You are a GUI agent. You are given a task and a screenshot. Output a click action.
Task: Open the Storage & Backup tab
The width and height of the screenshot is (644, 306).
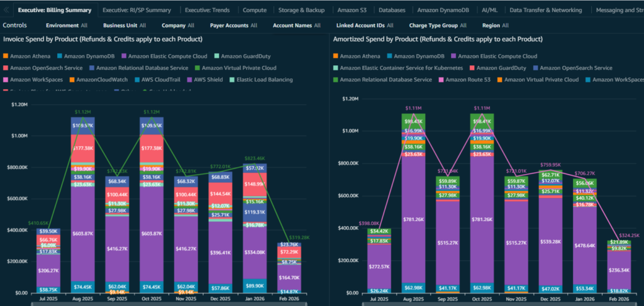(301, 10)
